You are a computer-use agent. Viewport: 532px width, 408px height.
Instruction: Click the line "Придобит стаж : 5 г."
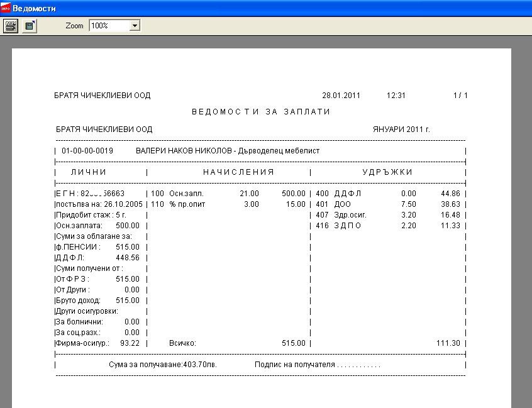click(x=91, y=214)
